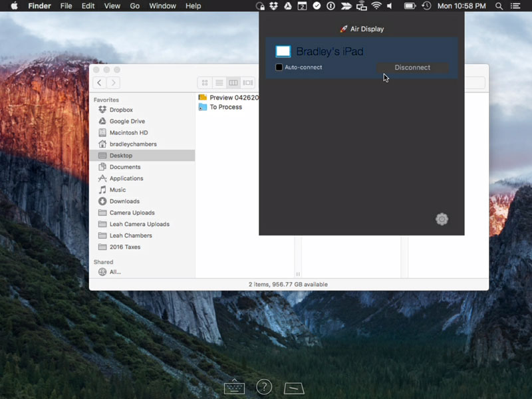Screen dimensions: 532x399
Task: Select Desktop in the Finder sidebar
Action: pos(142,156)
